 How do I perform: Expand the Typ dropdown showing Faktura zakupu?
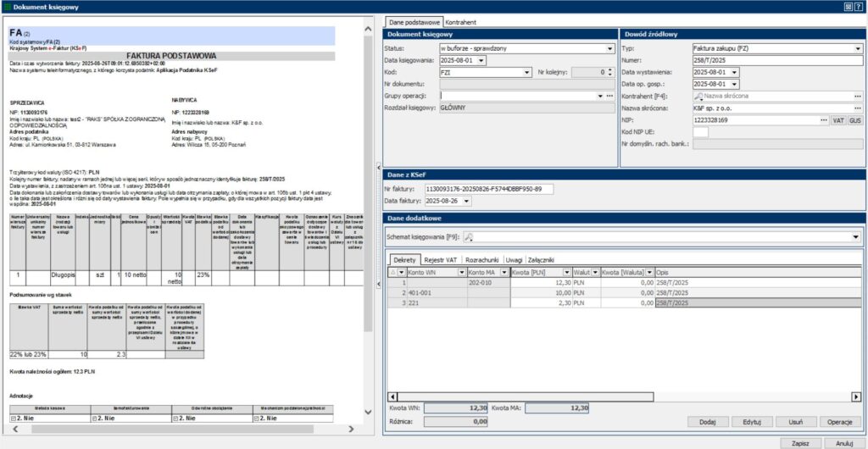point(859,49)
